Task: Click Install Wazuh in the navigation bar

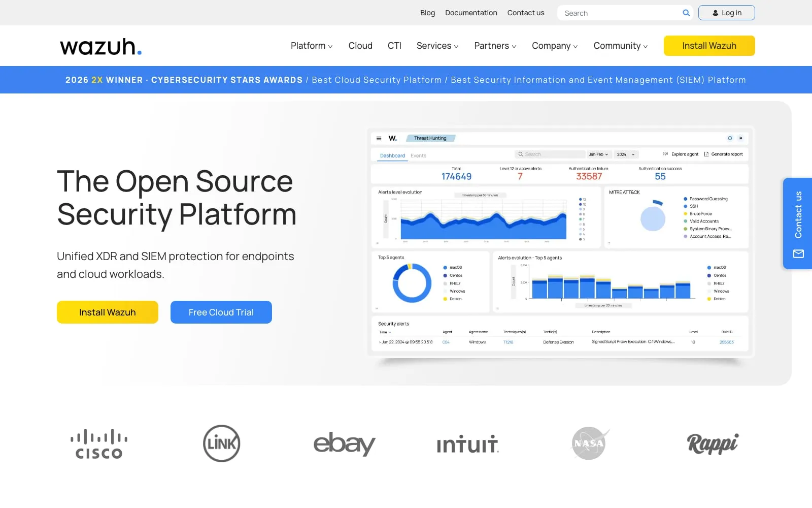Action: 709,46
